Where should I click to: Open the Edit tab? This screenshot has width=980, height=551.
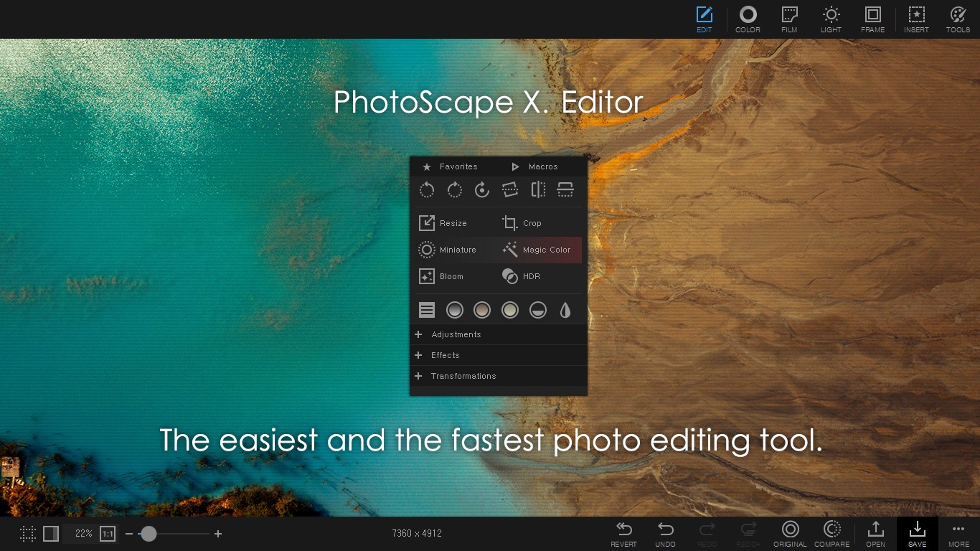705,19
